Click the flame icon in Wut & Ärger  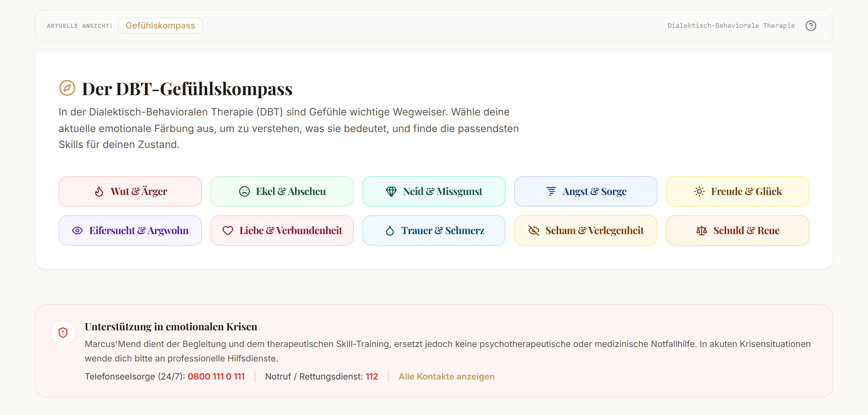pyautogui.click(x=99, y=191)
